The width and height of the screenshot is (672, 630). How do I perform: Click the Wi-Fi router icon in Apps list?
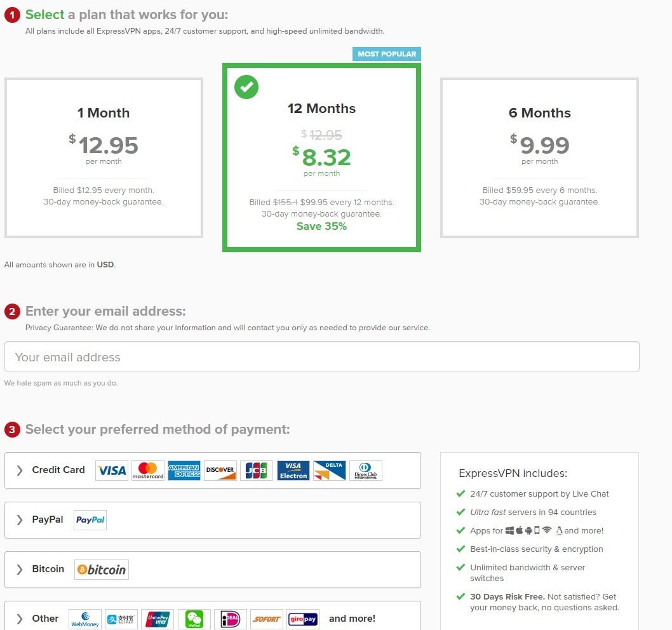[x=546, y=530]
